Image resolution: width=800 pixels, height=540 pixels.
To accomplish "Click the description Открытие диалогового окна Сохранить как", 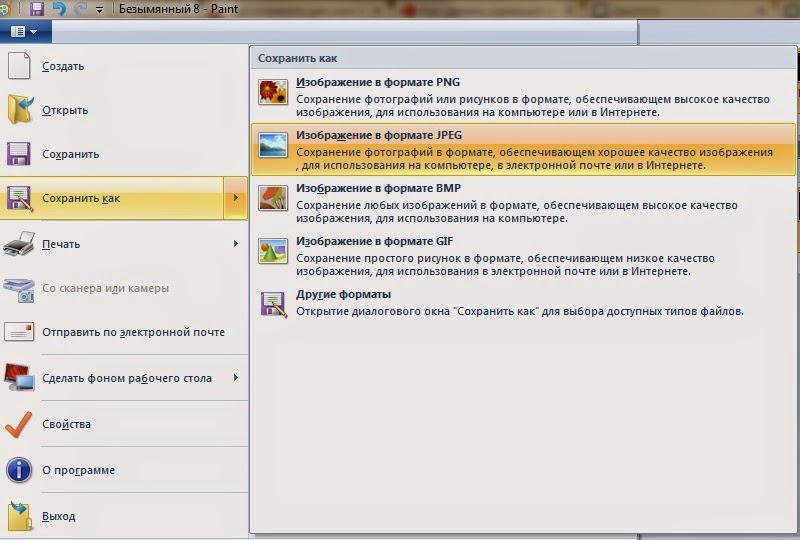I will pos(520,311).
